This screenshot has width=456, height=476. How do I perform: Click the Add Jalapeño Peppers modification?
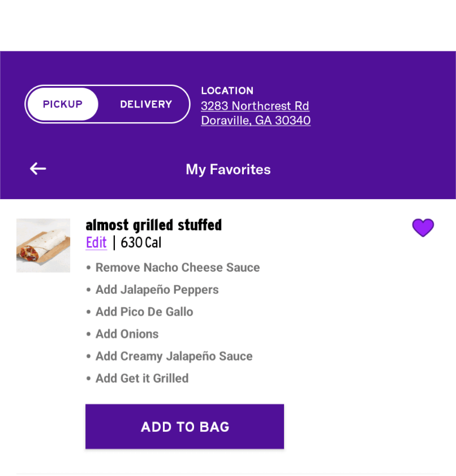pyautogui.click(x=157, y=290)
